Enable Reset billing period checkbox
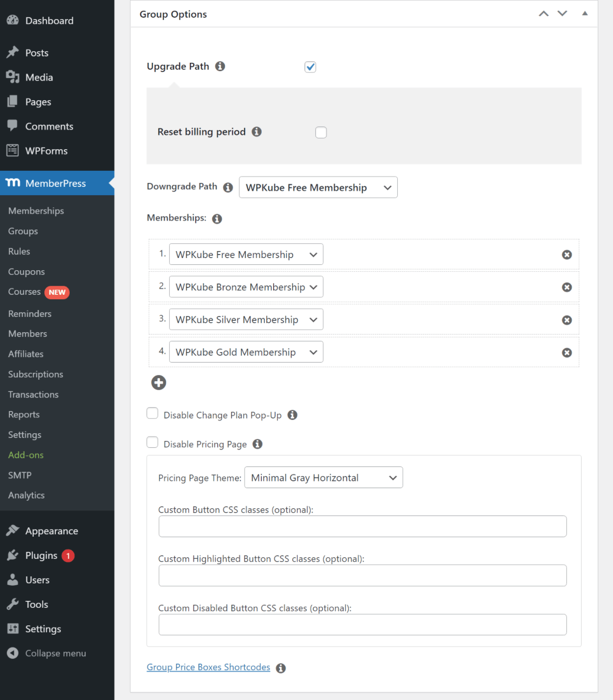613x700 pixels. coord(321,132)
